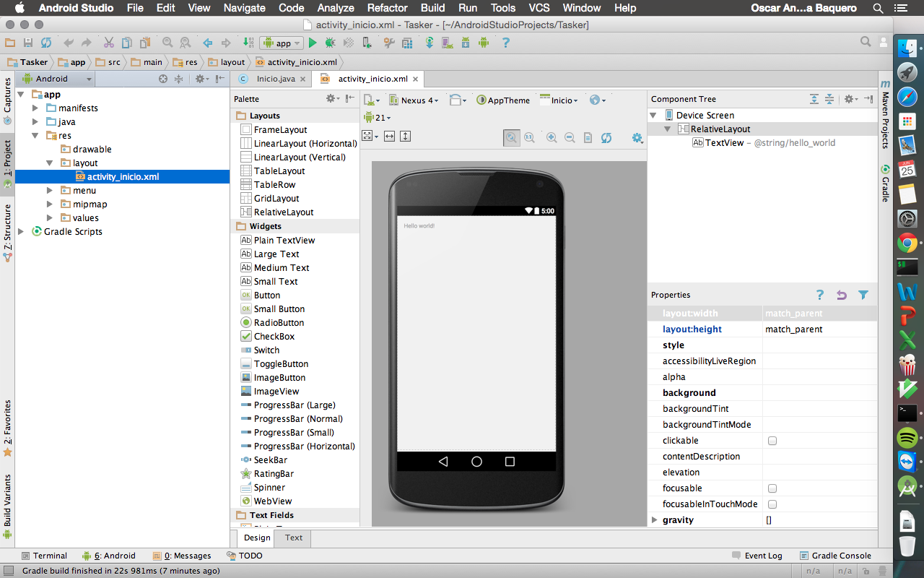924x578 pixels.
Task: Zoom out of the layout preview
Action: [570, 137]
